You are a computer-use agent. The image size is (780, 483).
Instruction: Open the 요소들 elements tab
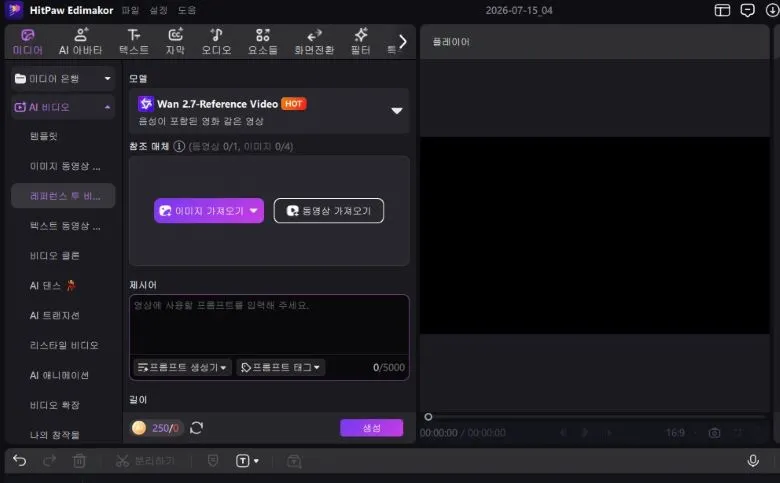(263, 42)
